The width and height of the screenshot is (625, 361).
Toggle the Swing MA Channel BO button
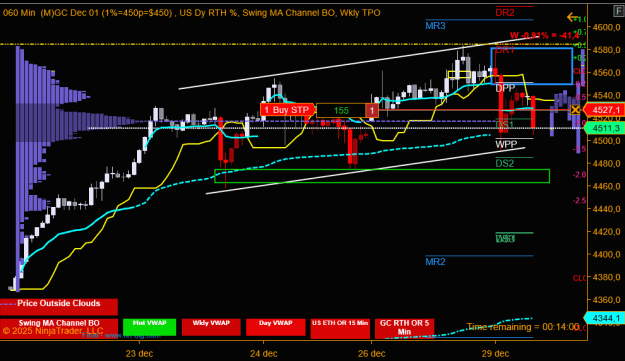point(59,328)
